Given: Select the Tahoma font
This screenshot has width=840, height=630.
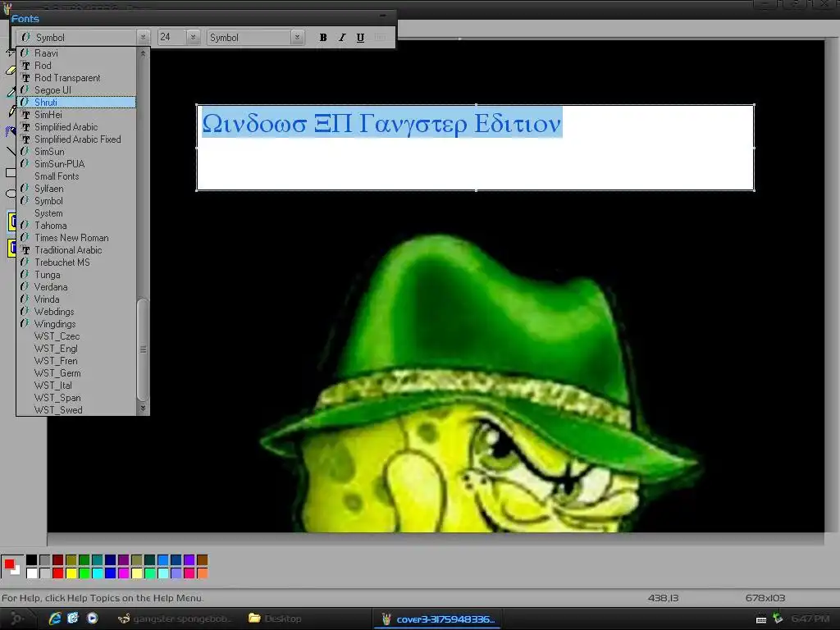Looking at the screenshot, I should (x=76, y=226).
